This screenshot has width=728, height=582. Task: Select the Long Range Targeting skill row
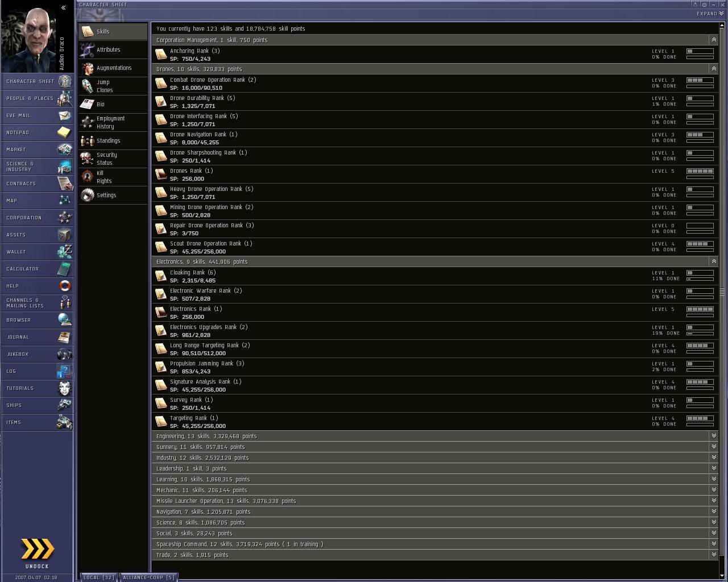pos(435,349)
